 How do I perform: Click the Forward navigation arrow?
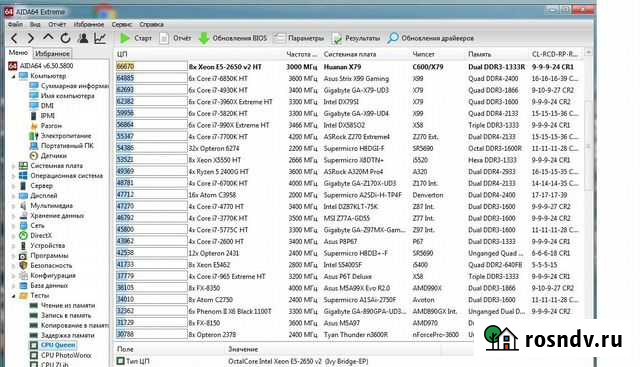click(31, 38)
